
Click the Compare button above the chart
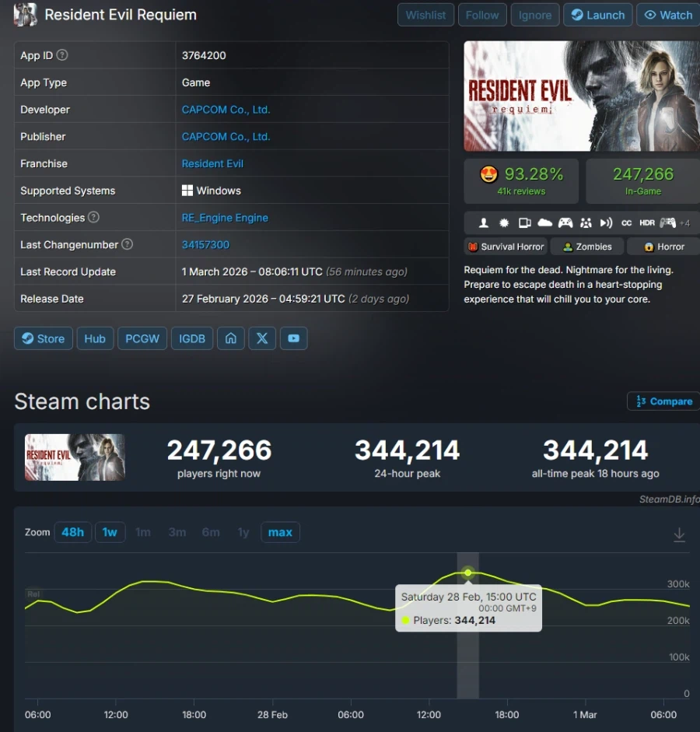click(663, 401)
